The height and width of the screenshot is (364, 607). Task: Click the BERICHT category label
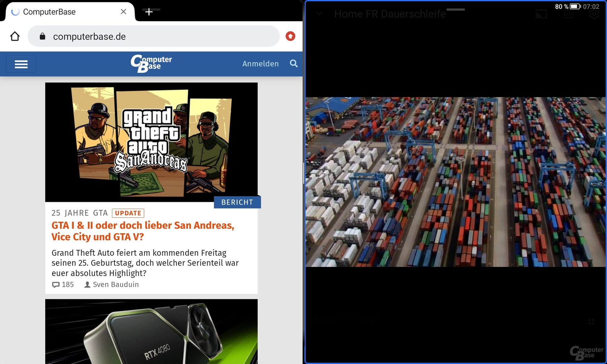tap(237, 202)
